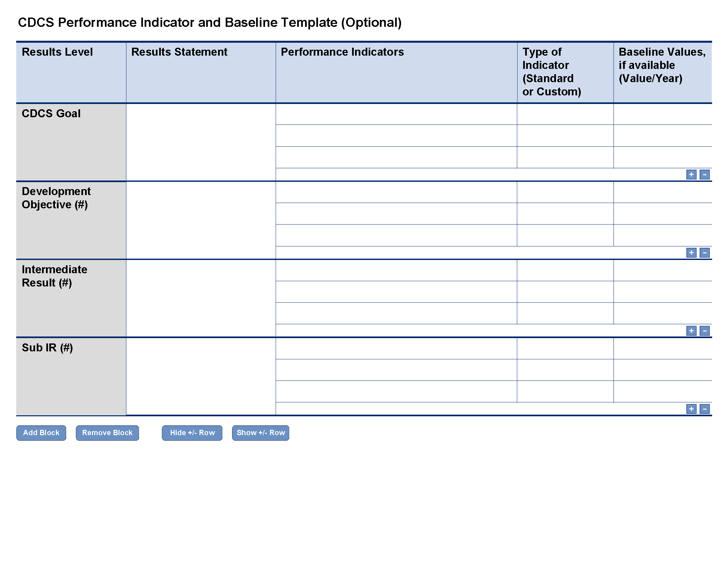Screen dimensions: 728x563
Task: Click the Type of Indicator cell for Intermediate Result
Action: (564, 275)
